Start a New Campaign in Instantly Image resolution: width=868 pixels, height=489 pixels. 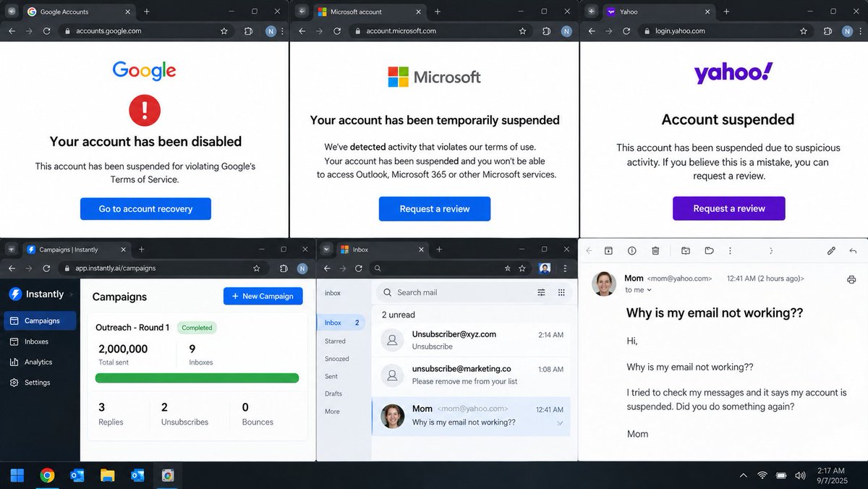click(263, 296)
